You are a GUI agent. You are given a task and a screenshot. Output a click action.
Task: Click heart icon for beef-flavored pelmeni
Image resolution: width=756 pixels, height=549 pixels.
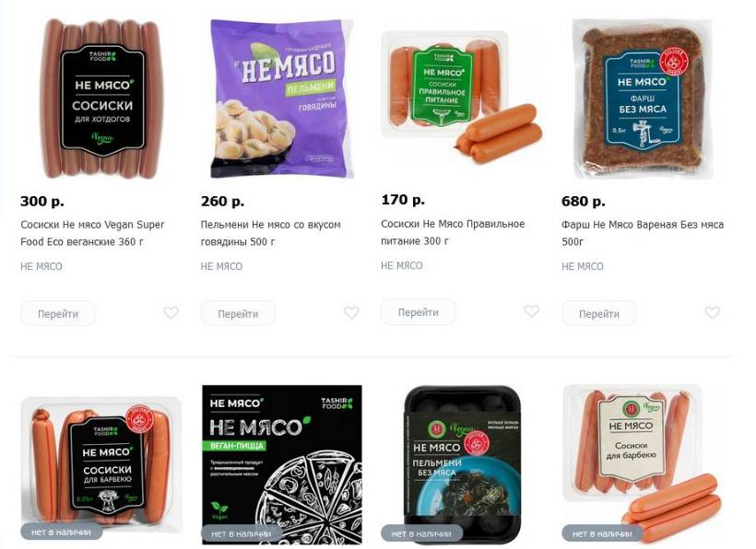click(351, 313)
